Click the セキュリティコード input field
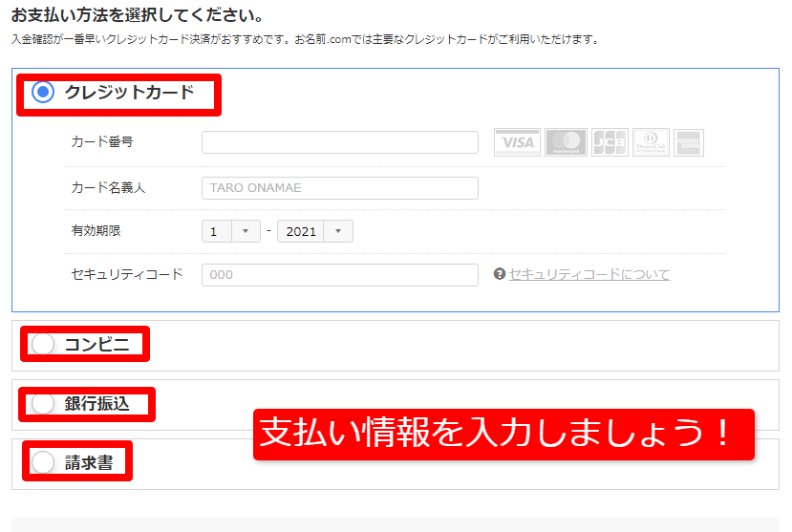 [x=339, y=275]
